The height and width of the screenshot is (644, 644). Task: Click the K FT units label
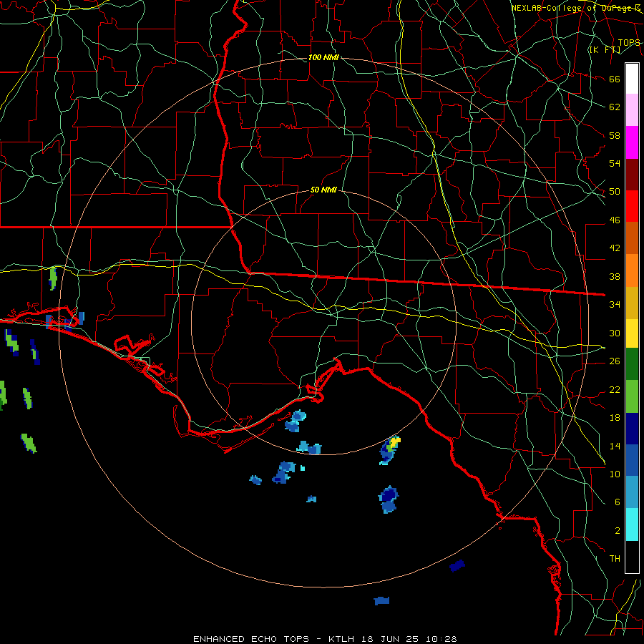point(605,50)
